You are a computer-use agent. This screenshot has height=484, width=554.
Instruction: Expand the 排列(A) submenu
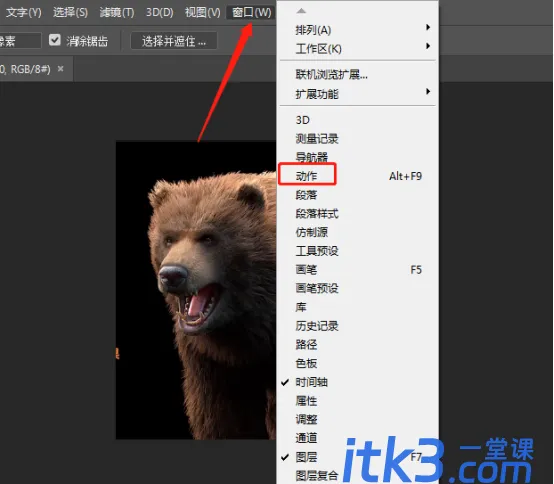pos(358,30)
